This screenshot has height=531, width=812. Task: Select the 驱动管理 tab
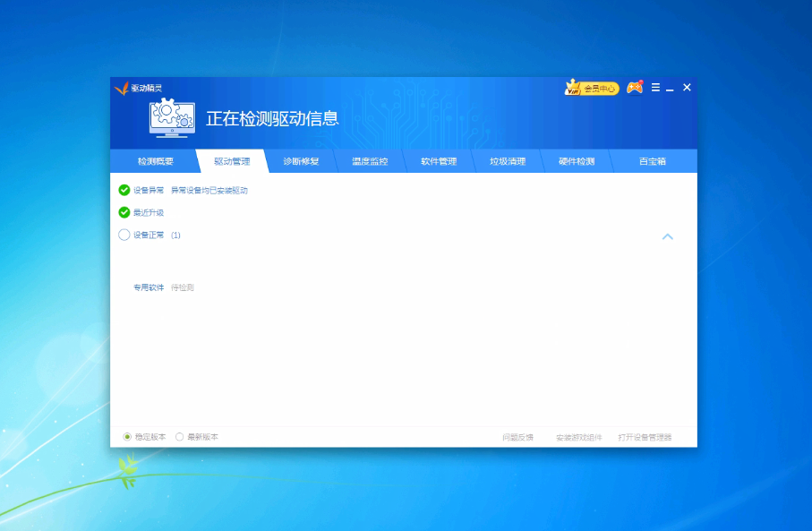(x=232, y=161)
